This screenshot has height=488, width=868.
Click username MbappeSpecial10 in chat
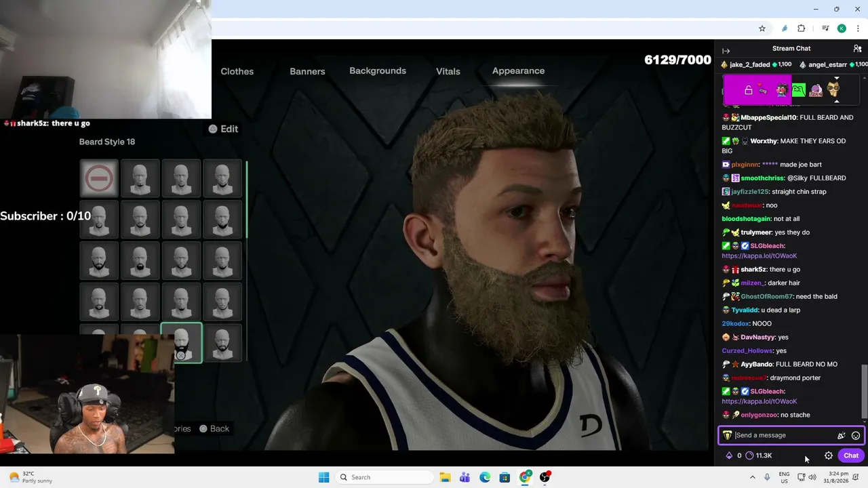point(768,118)
